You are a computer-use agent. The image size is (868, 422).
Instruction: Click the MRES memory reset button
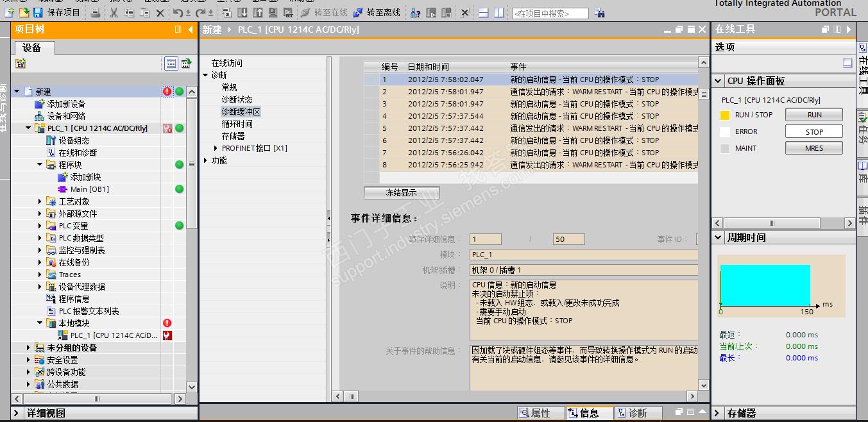click(x=814, y=148)
